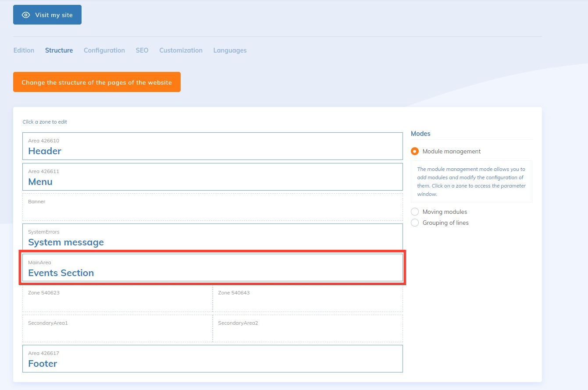The image size is (588, 390).
Task: Enable Moving modules mode
Action: pyautogui.click(x=415, y=212)
